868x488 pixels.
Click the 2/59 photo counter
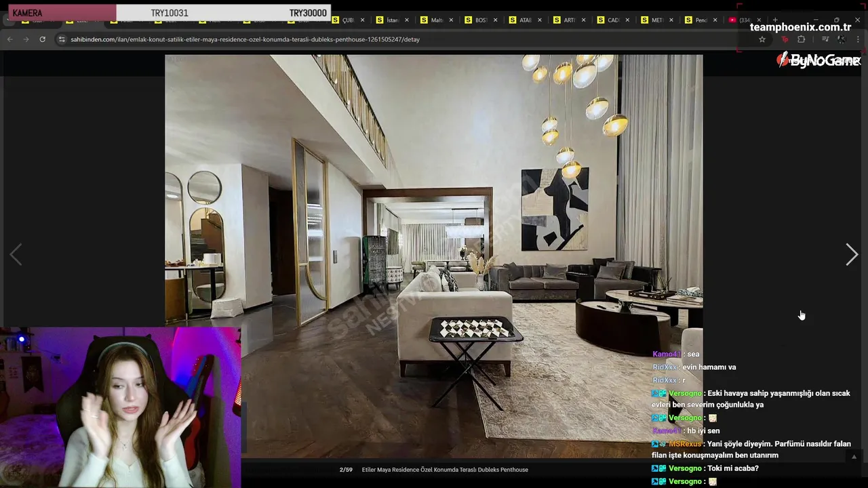[346, 470]
